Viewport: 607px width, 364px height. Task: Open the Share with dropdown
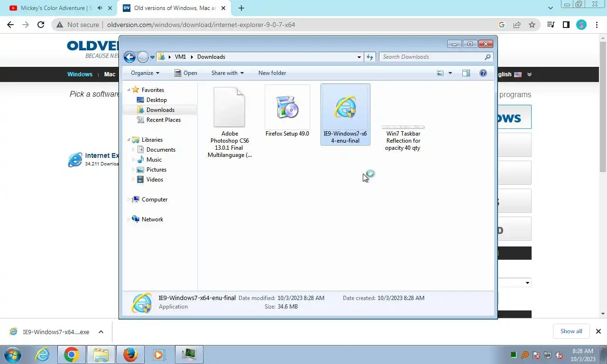pyautogui.click(x=228, y=73)
